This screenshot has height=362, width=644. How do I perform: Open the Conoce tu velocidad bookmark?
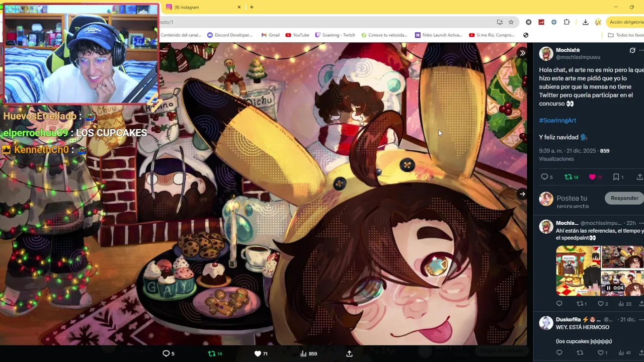click(x=384, y=35)
